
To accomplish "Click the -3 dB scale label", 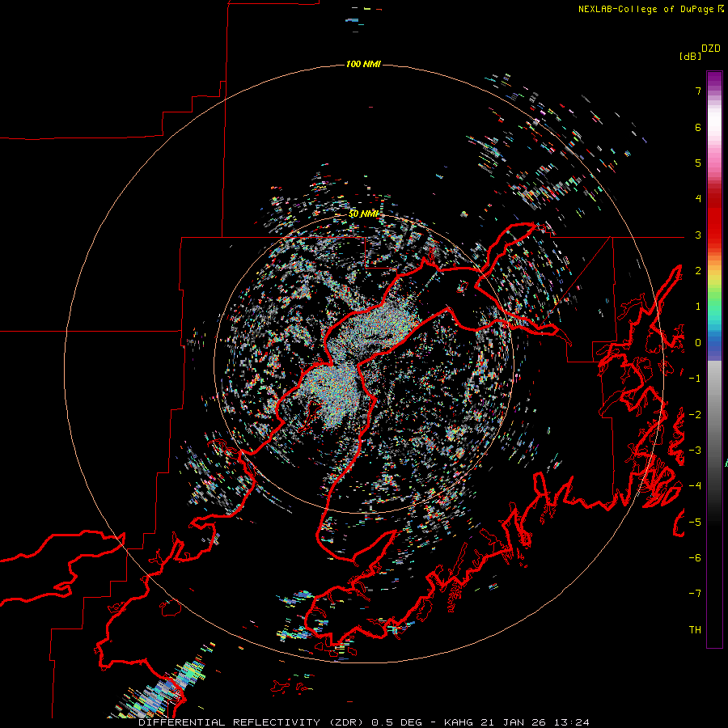I will 695,451.
